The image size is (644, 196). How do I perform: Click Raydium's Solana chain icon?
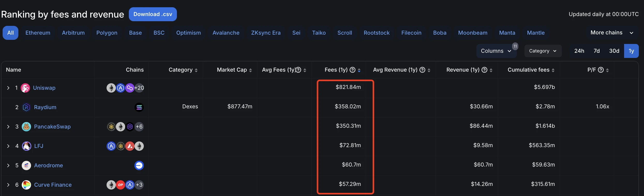[x=139, y=107]
